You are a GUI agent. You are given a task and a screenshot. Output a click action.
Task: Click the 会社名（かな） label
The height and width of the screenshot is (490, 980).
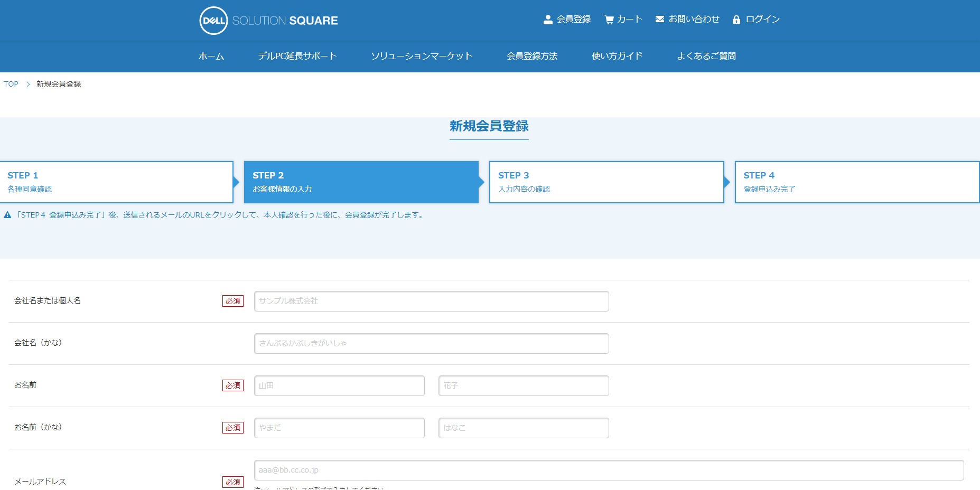click(39, 343)
